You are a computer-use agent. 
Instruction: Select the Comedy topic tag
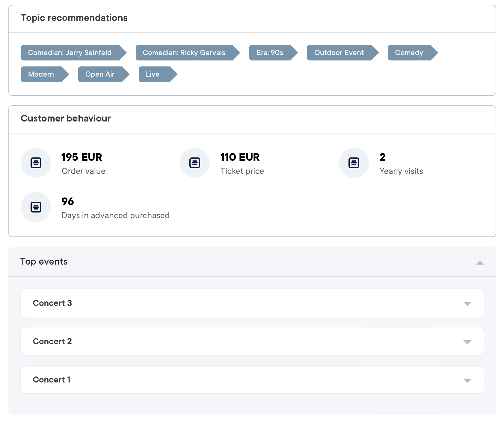[409, 53]
